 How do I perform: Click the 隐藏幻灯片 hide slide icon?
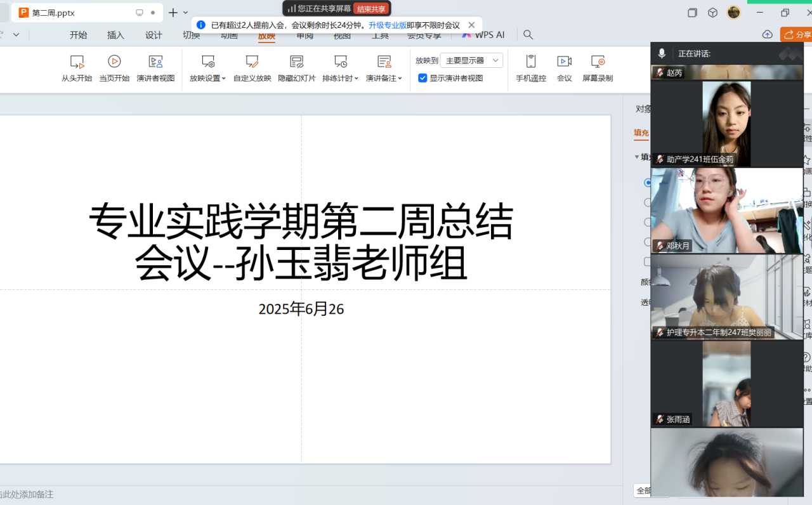coord(296,62)
